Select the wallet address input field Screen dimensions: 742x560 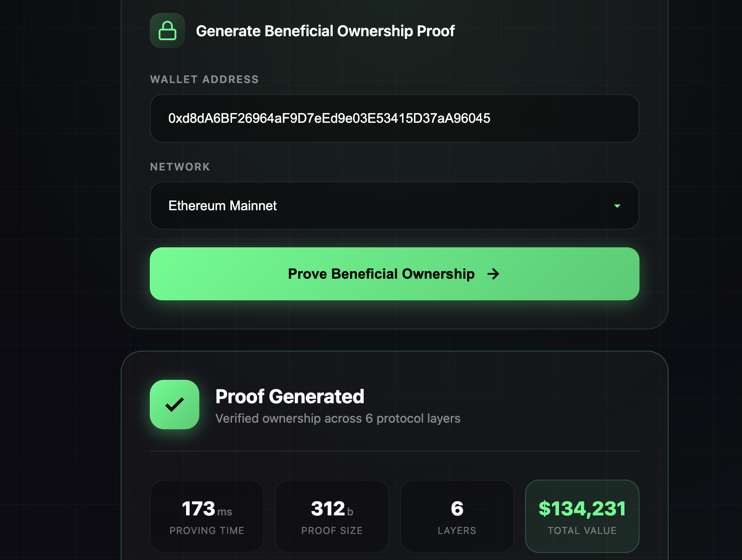pos(394,118)
